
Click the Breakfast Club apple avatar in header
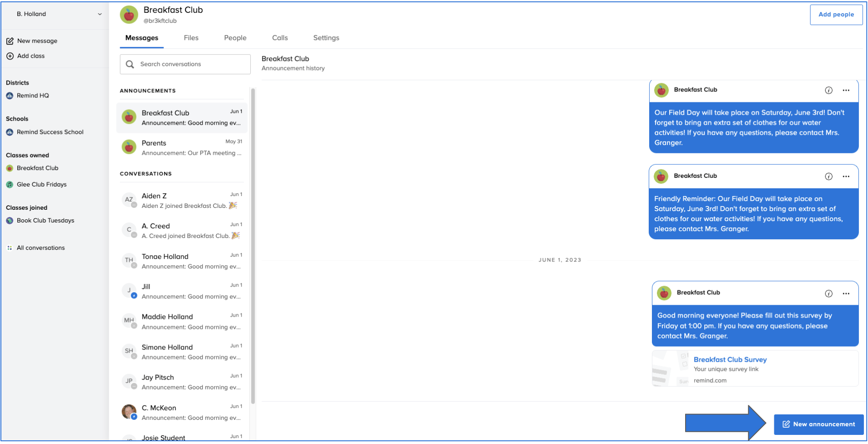[129, 15]
